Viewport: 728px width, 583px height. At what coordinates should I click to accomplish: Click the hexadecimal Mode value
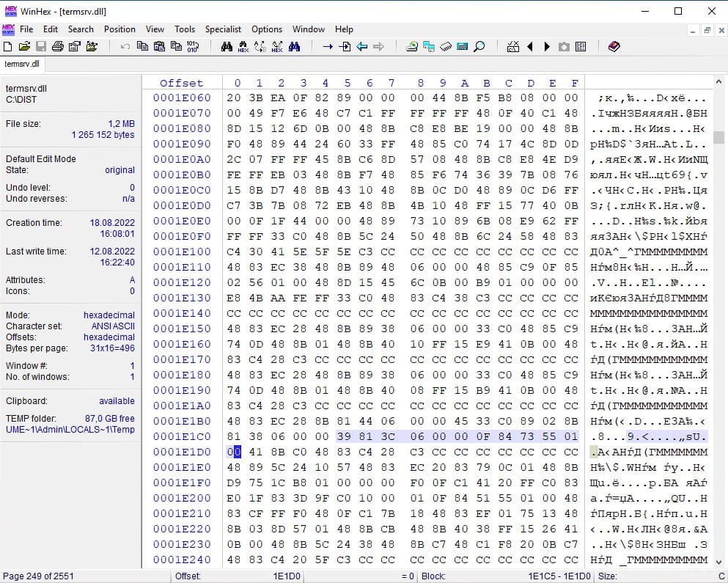coord(109,315)
